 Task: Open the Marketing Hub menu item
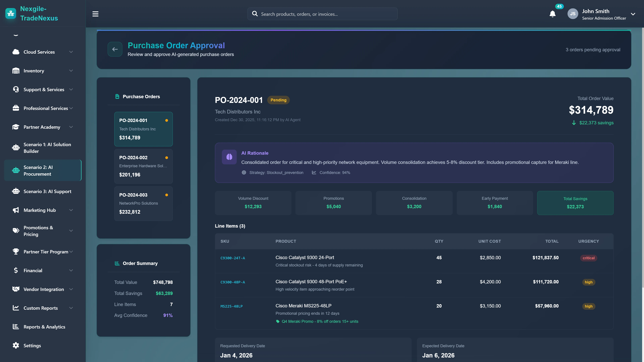pos(40,210)
